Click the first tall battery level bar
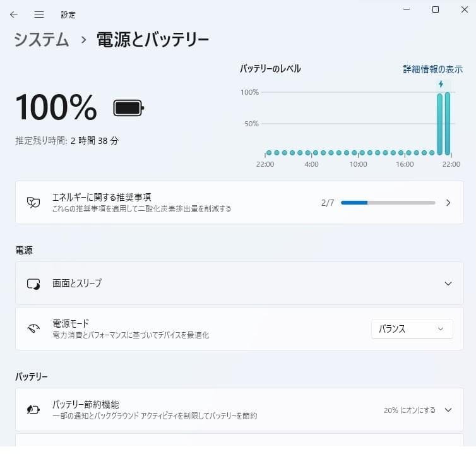476x454 pixels. [x=439, y=124]
